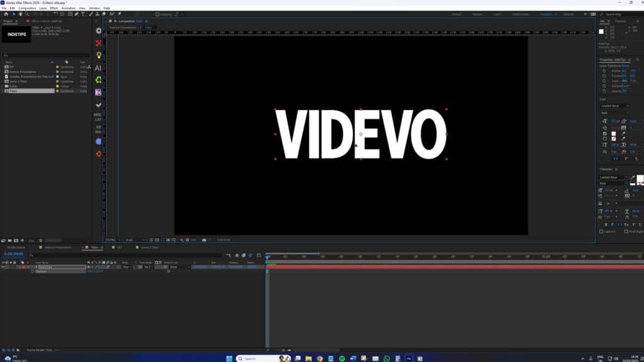Click the yellow lightbulb sidebar icon
This screenshot has width=644, height=362.
pyautogui.click(x=99, y=55)
